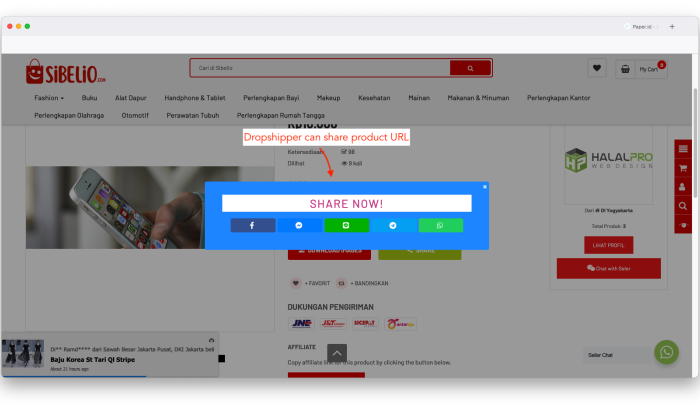The width and height of the screenshot is (700, 410).
Task: Open Perlengkapan Olahraga category
Action: coord(69,115)
